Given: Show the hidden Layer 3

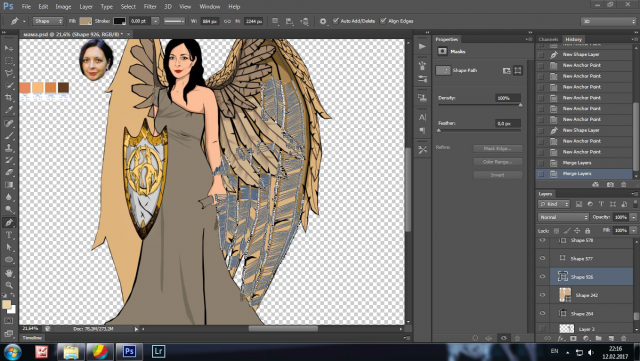Looking at the screenshot, I should pyautogui.click(x=542, y=328).
